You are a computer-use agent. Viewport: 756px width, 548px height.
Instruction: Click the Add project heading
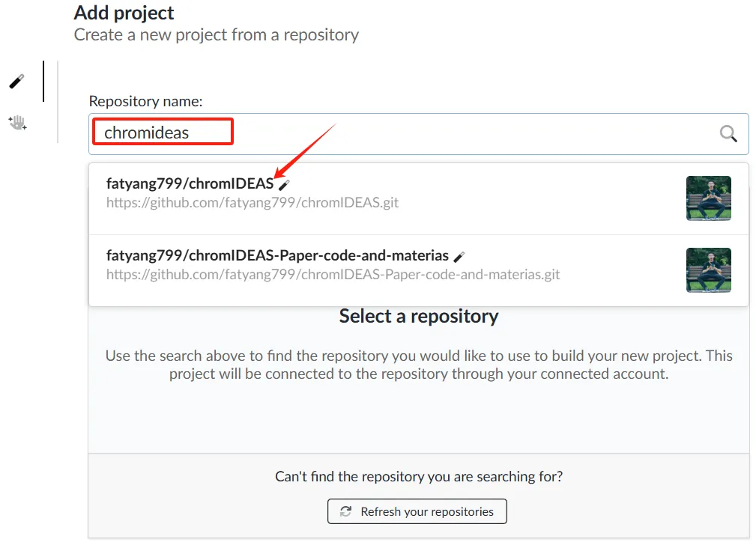click(124, 13)
